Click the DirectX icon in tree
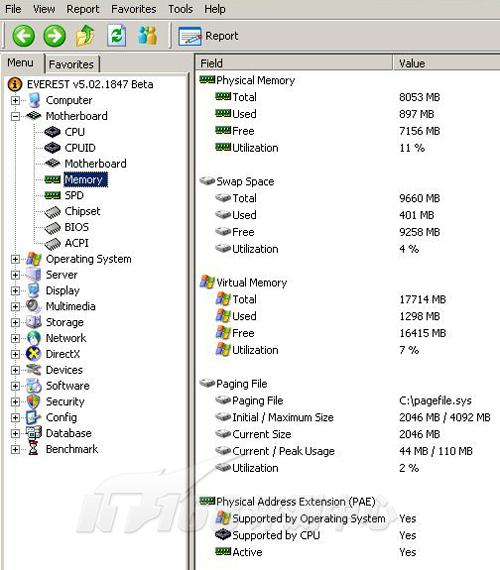This screenshot has height=570, width=500. 34,354
